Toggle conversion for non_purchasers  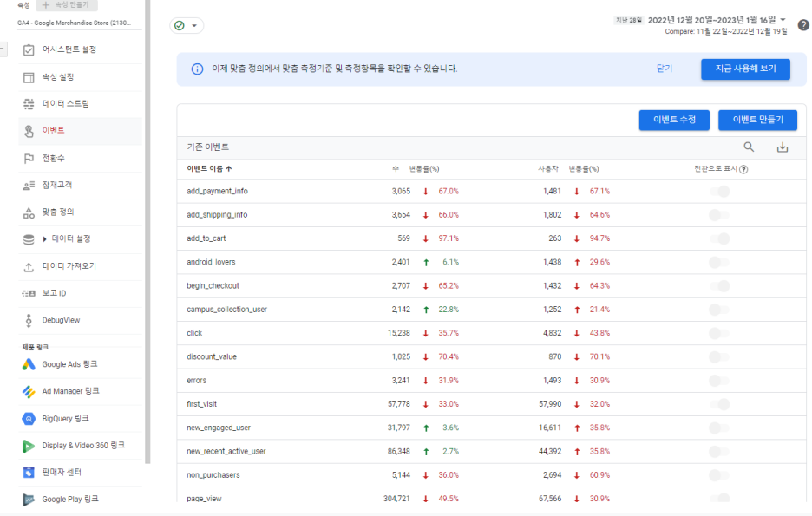pos(719,475)
